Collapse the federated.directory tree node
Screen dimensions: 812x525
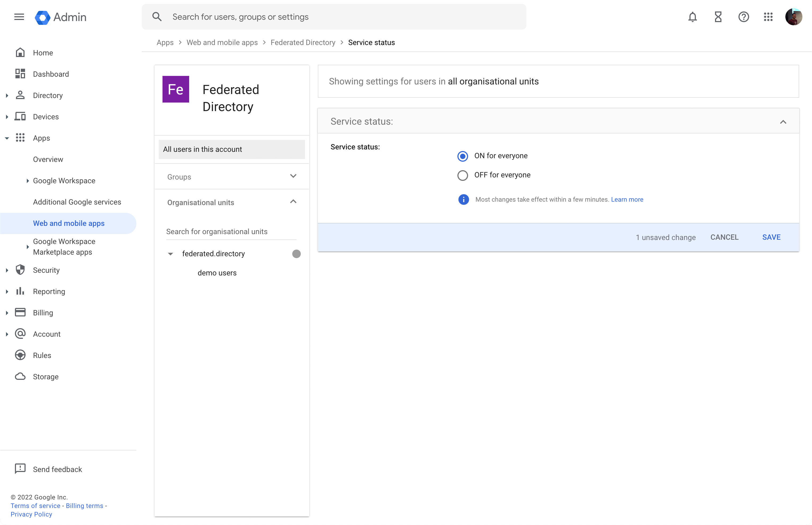(170, 253)
